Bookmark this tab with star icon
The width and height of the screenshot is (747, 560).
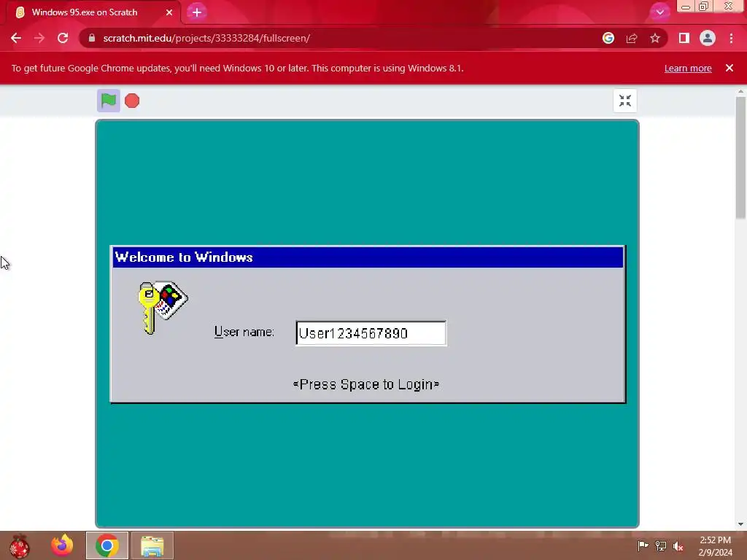[x=655, y=38]
